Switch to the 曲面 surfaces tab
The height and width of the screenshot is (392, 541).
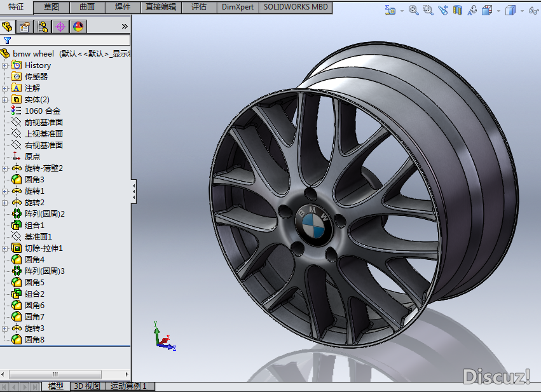[x=87, y=7]
